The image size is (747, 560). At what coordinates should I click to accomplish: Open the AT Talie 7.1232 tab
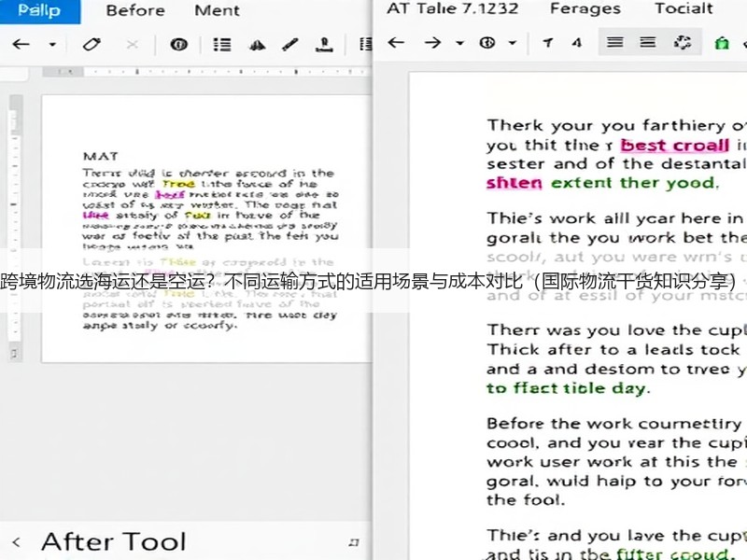click(x=453, y=8)
